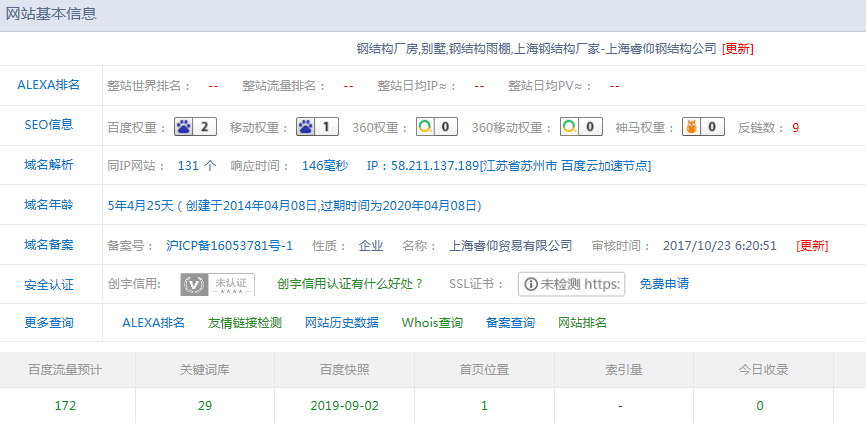This screenshot has height=423, width=866.
Task: Click company name 上海睿仰贸易有限公司
Action: [x=510, y=246]
